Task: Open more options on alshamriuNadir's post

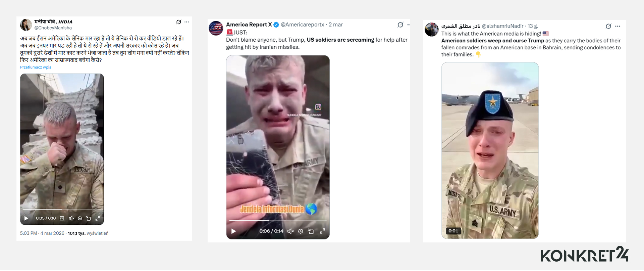Action: click(x=618, y=26)
